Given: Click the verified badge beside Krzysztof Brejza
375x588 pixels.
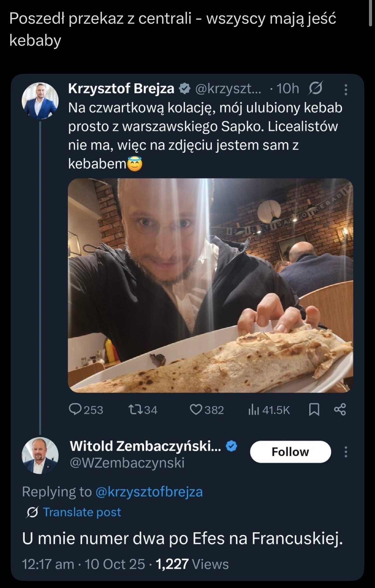Looking at the screenshot, I should point(185,88).
